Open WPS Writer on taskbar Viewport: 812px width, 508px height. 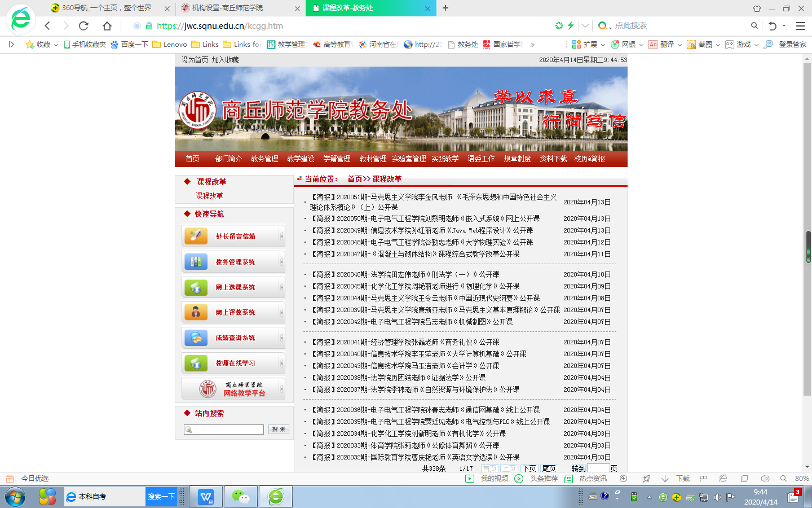[205, 497]
